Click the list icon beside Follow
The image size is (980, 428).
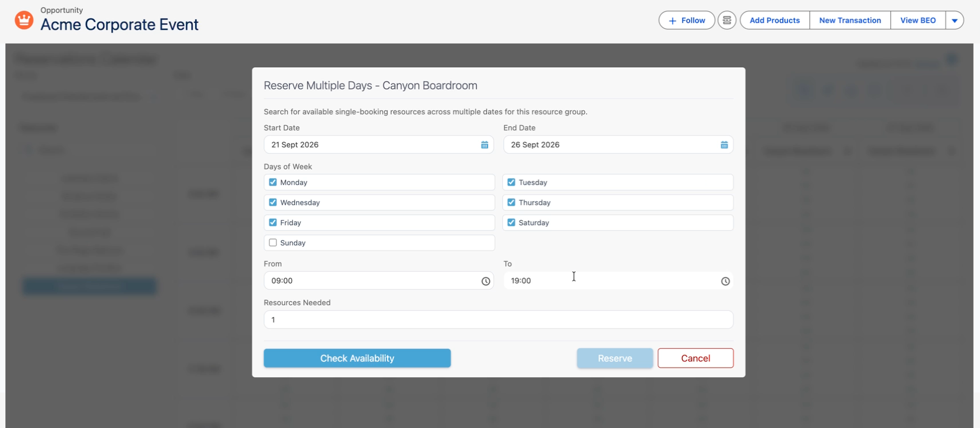[727, 20]
